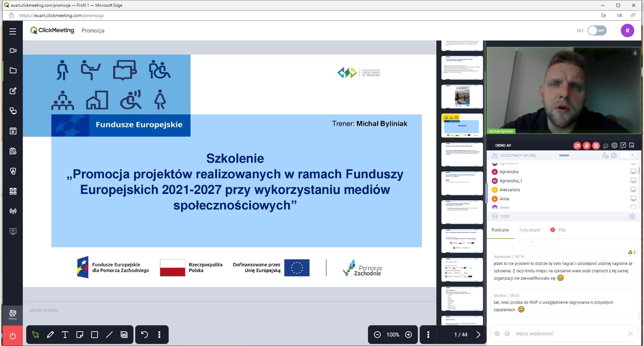Open the AV camera mode in sidebar
Screen dimensions: 644x346
point(13,51)
